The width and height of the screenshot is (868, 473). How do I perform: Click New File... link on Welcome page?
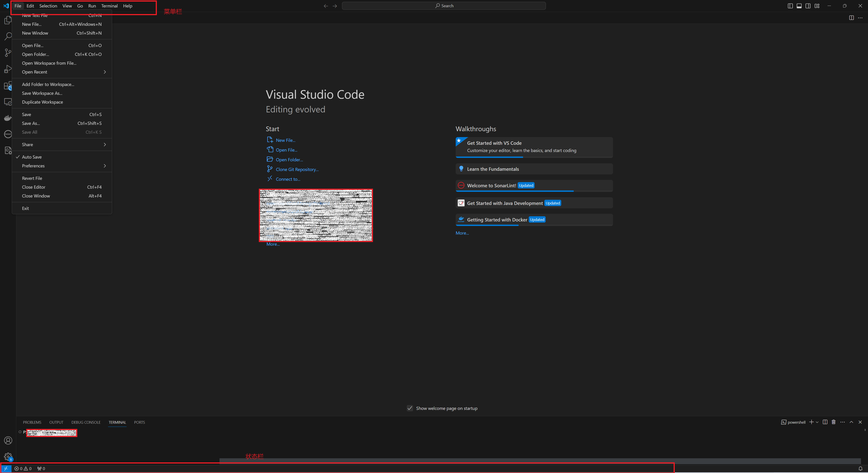285,140
